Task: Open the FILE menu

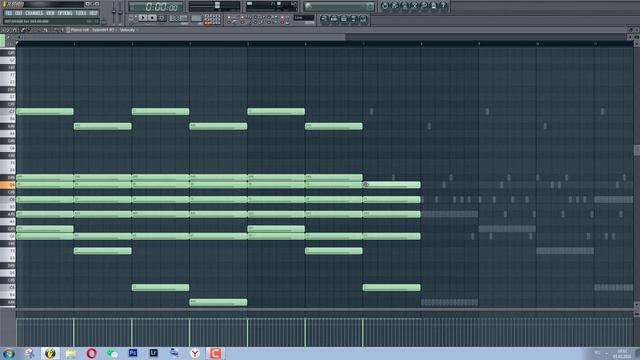Action: (x=9, y=13)
